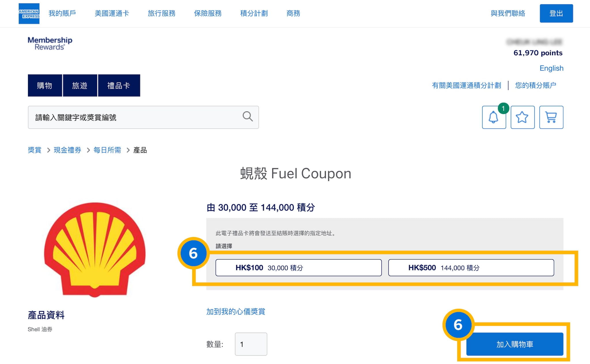Open the 旅遊 tab
The height and width of the screenshot is (364, 590).
tap(80, 86)
